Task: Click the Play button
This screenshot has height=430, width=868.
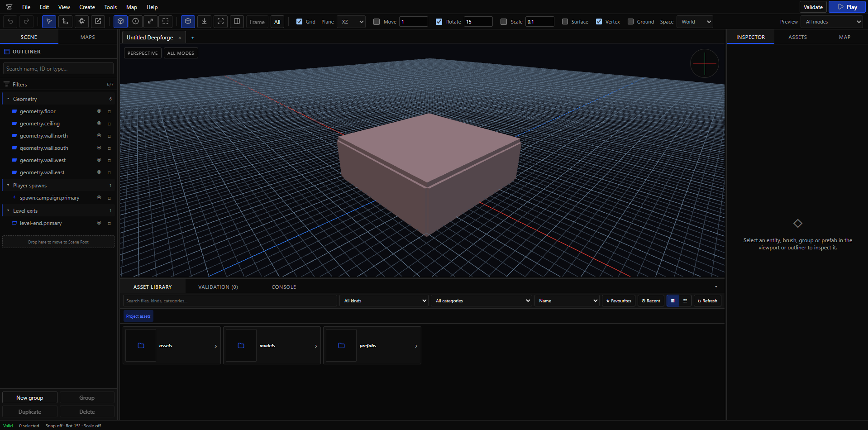Action: pyautogui.click(x=847, y=7)
